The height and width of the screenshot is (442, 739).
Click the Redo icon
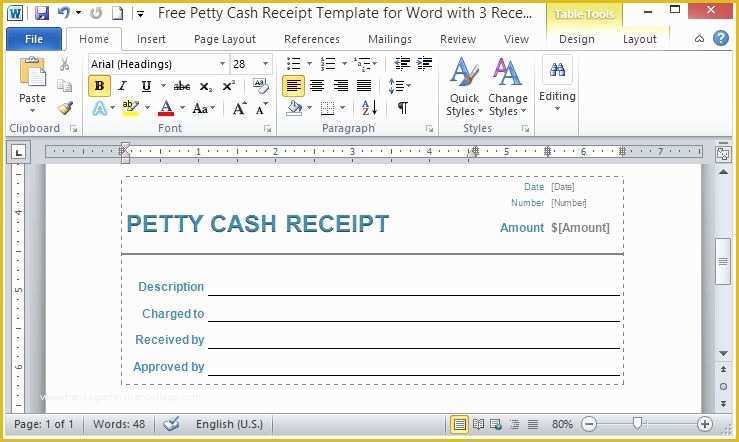pos(96,13)
